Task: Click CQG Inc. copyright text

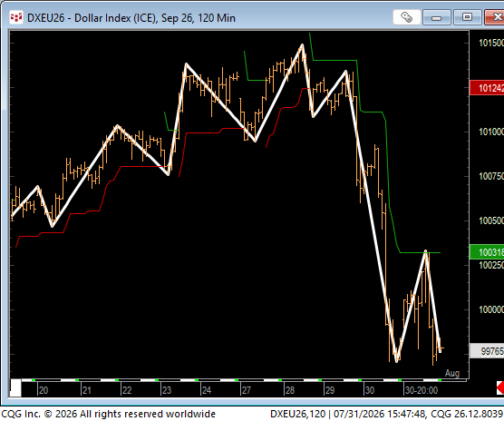Action: pyautogui.click(x=108, y=414)
